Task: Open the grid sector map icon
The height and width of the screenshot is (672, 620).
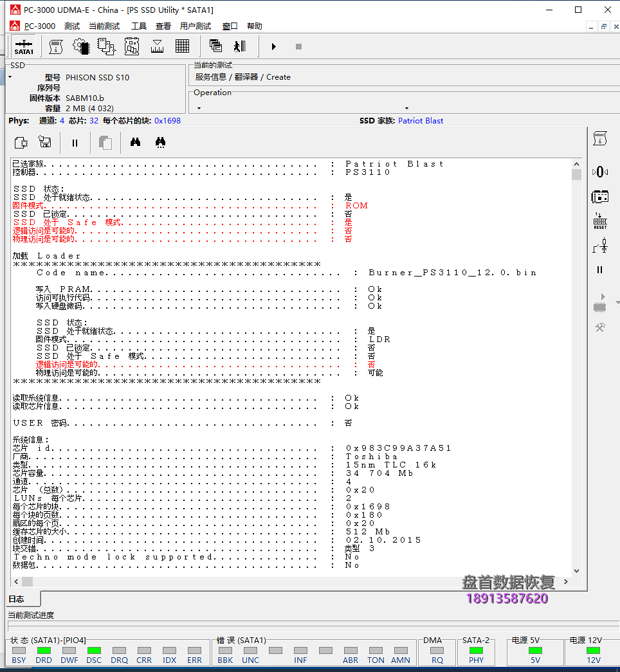Action: 182,46
